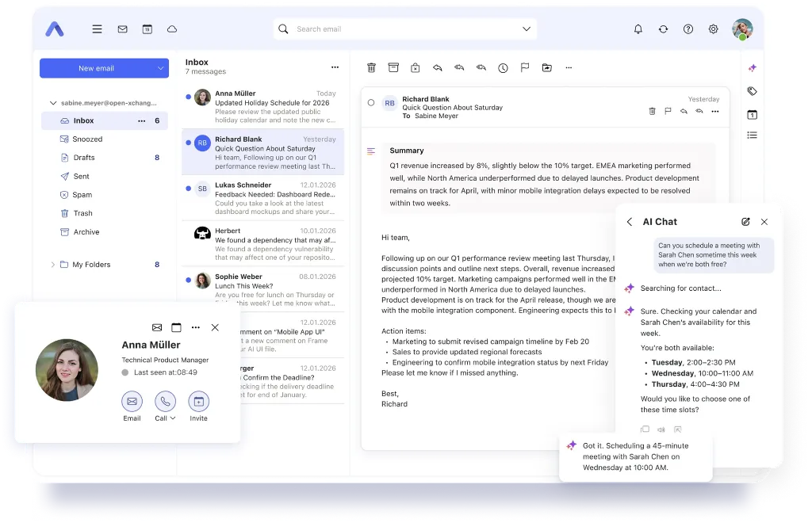Open the New email dropdown arrow
812x523 pixels.
160,68
